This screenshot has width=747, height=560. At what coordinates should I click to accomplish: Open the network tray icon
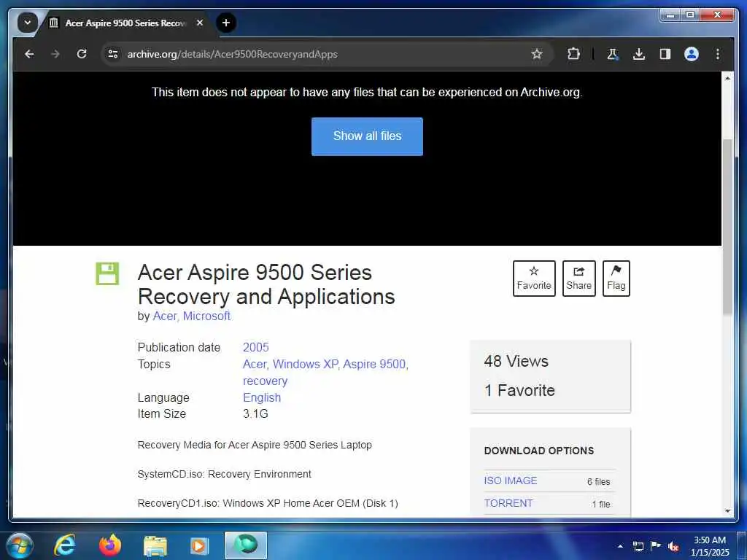[x=638, y=546]
